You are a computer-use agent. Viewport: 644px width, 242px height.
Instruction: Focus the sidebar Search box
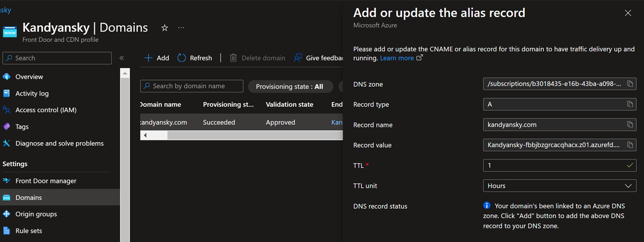coord(57,58)
